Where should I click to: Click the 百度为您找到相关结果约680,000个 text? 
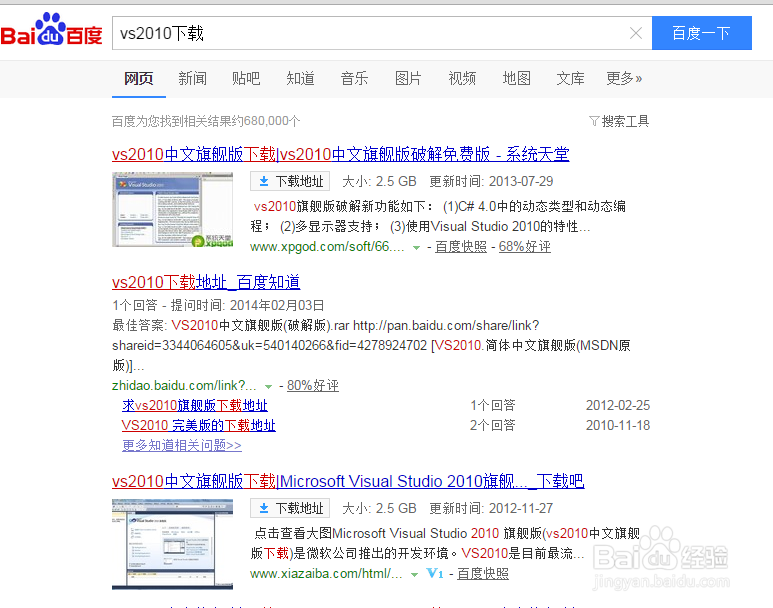click(x=206, y=121)
